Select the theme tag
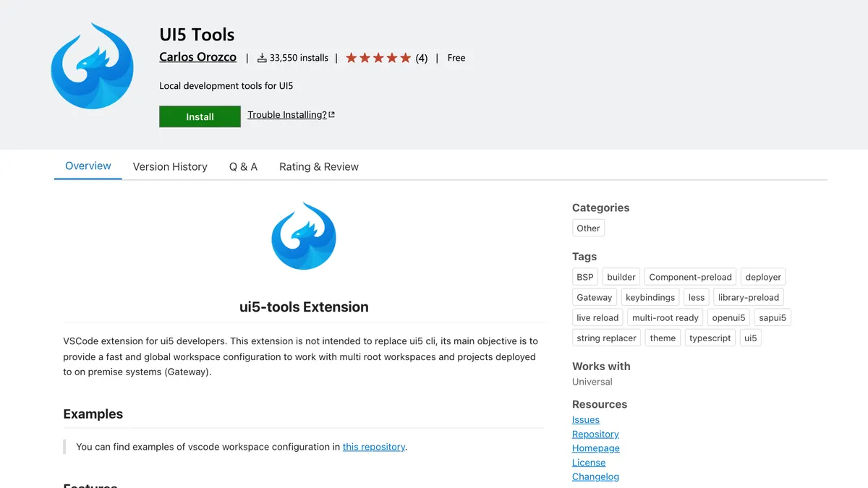The width and height of the screenshot is (868, 488). pos(663,338)
